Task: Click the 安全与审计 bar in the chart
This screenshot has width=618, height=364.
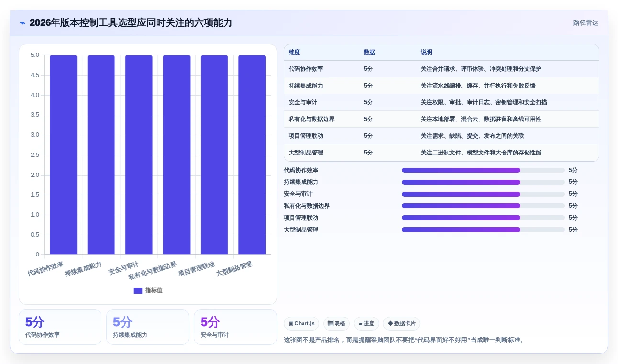Action: point(139,154)
